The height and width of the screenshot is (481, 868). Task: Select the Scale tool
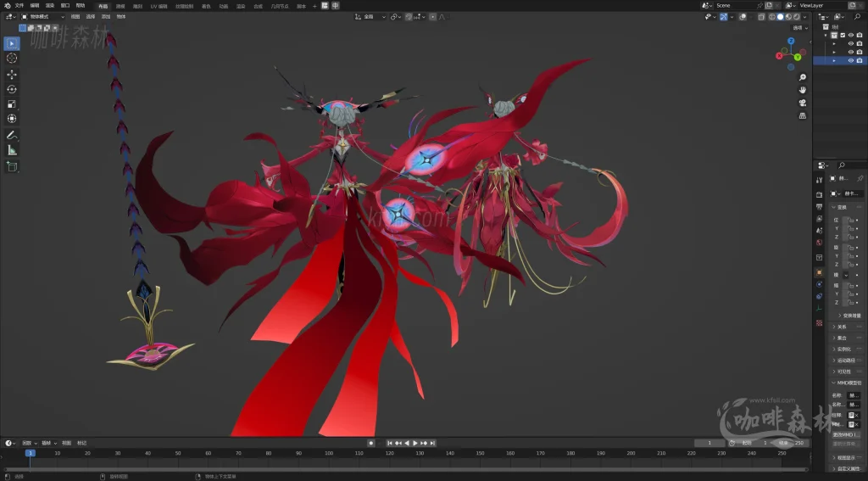click(x=12, y=104)
